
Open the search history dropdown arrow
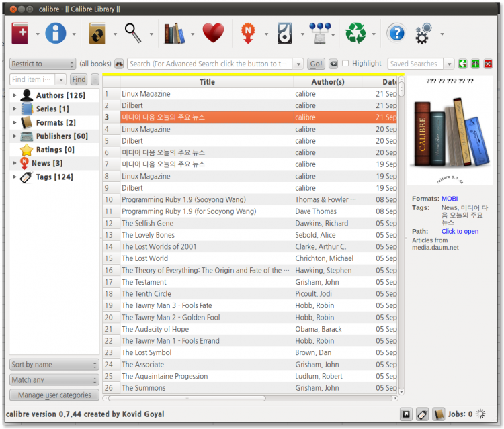point(298,64)
